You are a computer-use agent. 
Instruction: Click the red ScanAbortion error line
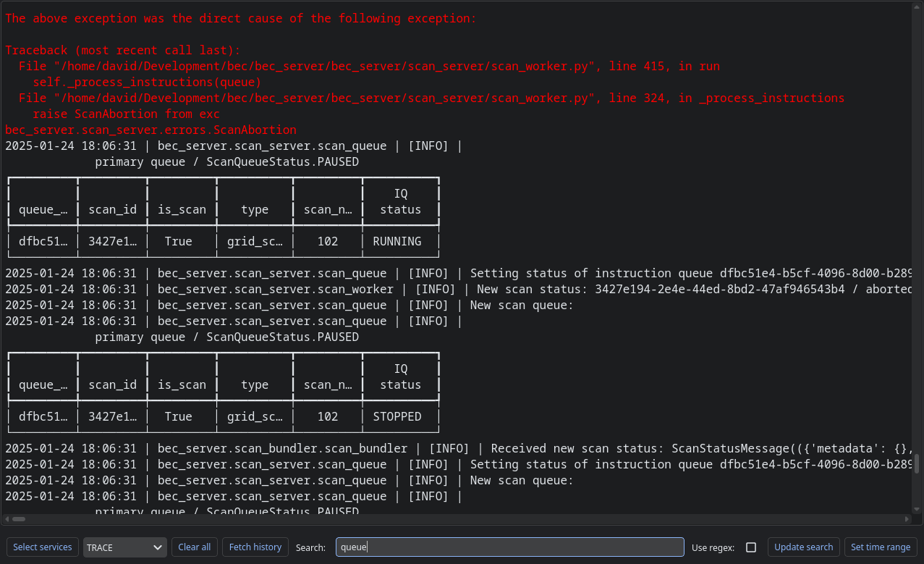151,130
